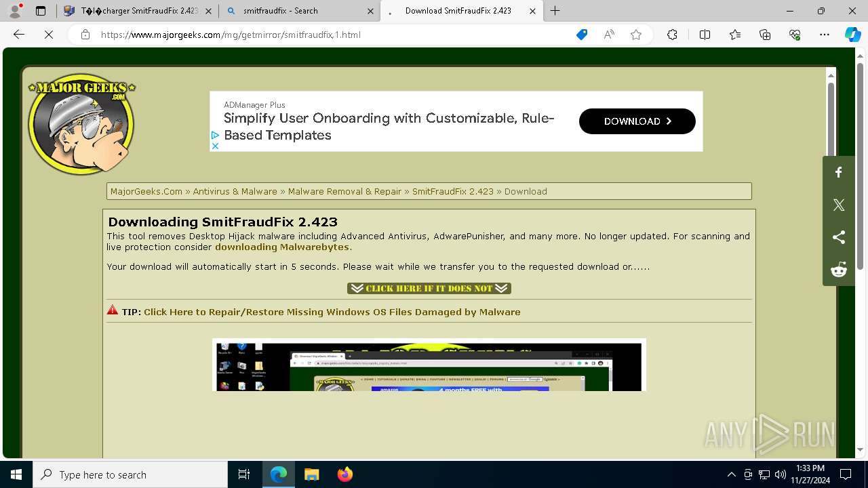Close the smitfraudfix - Search tab

click(370, 11)
